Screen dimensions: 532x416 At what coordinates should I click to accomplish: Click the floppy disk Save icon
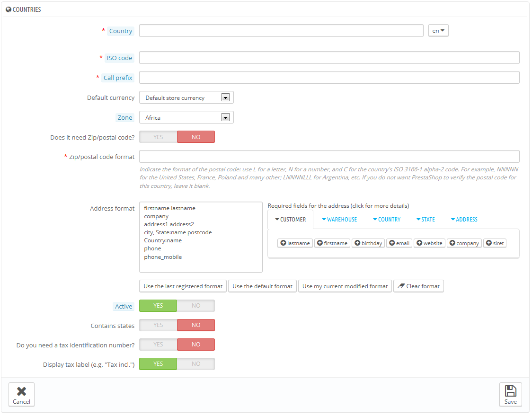click(x=510, y=391)
